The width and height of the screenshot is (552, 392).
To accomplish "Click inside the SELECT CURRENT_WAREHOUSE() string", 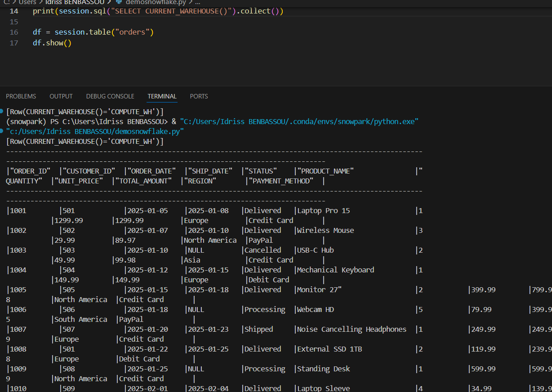I will [171, 11].
